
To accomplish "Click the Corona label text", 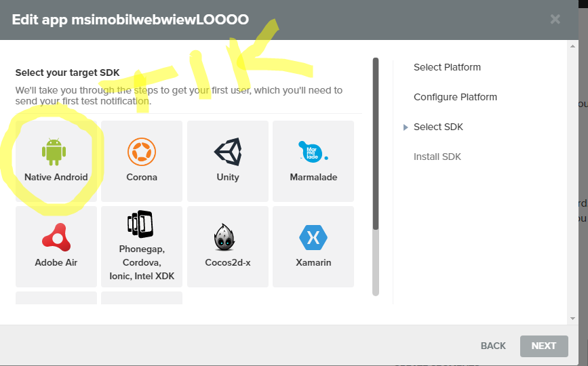I will pyautogui.click(x=142, y=177).
